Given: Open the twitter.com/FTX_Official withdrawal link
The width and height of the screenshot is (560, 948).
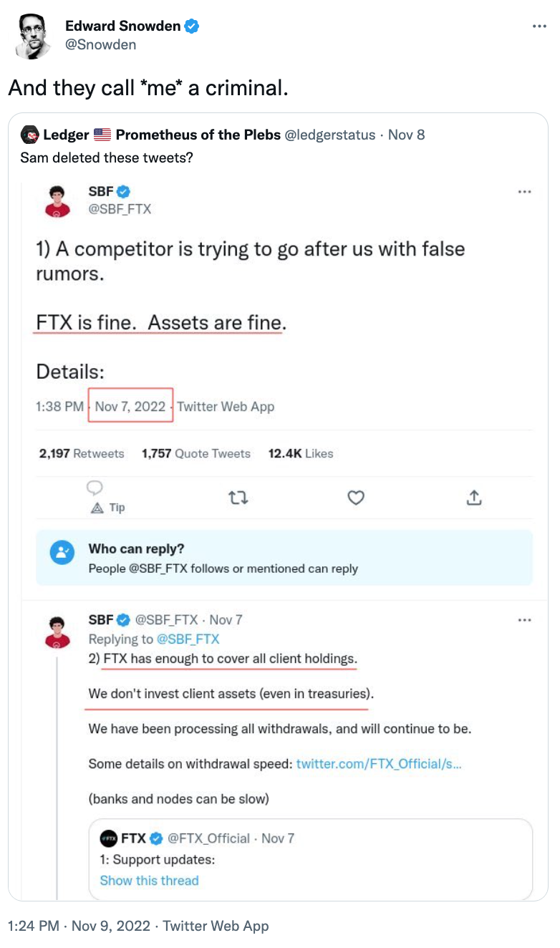Looking at the screenshot, I should click(x=378, y=764).
